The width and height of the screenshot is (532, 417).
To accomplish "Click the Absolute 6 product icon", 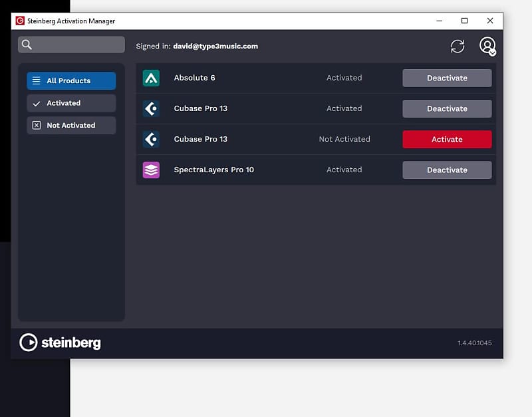I will (151, 78).
